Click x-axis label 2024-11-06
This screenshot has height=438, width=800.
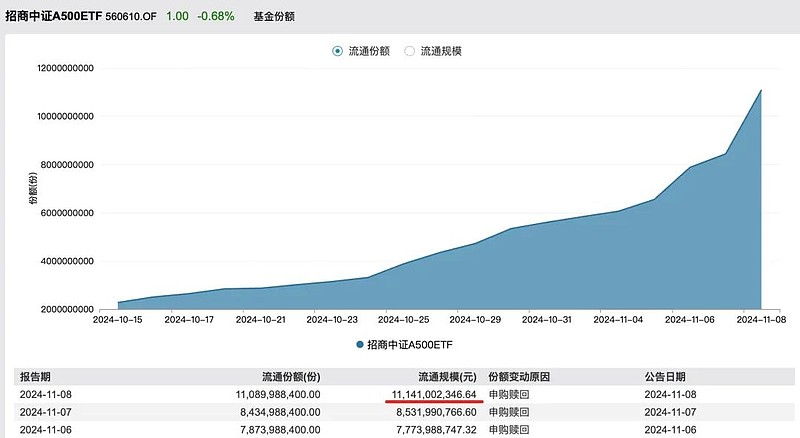690,320
